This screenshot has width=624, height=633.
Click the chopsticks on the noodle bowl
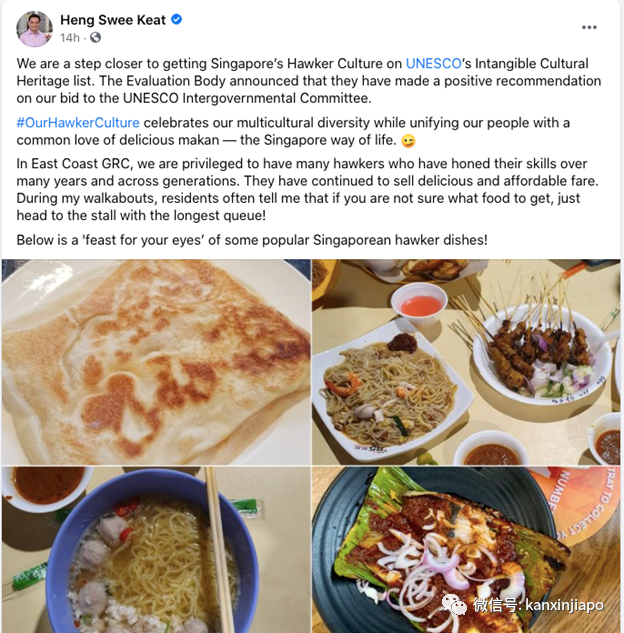[220, 549]
